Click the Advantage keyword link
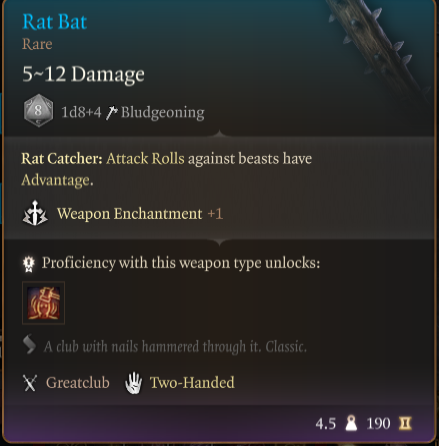Image resolution: width=439 pixels, height=446 pixels. tap(57, 181)
